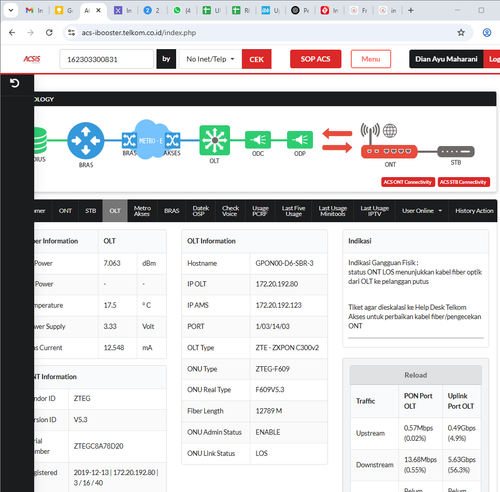Go back in browser history
The image size is (500, 492).
pyautogui.click(x=12, y=33)
